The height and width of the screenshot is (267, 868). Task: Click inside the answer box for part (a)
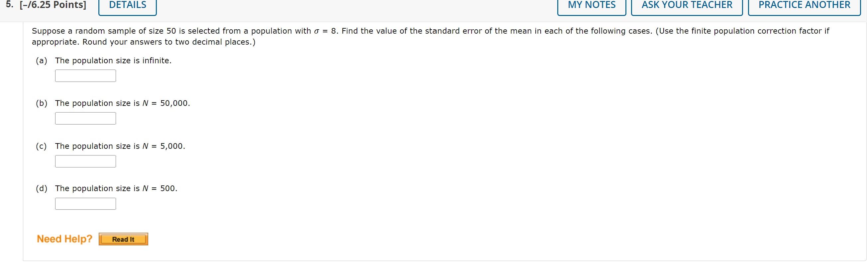point(85,76)
